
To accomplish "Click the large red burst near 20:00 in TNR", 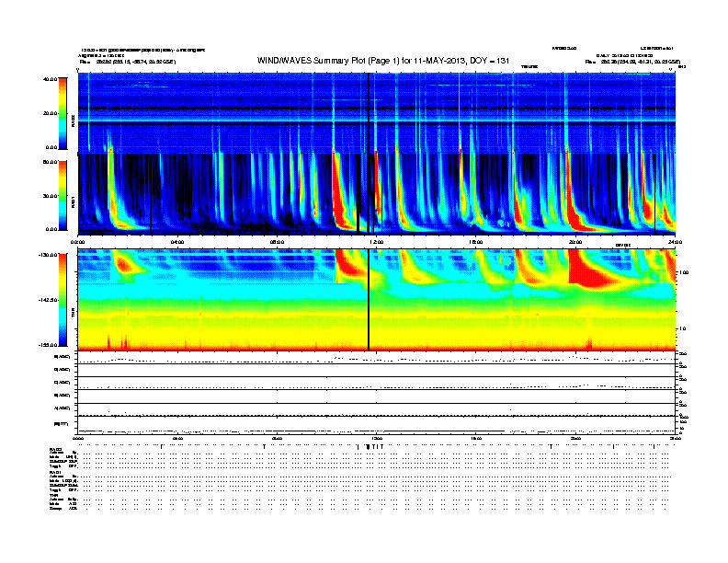I will (587, 270).
